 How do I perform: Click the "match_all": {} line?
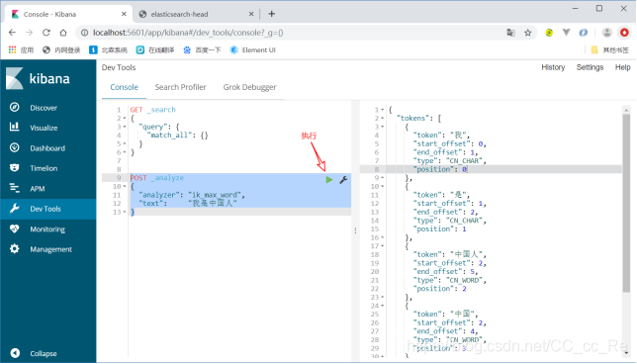(x=177, y=136)
